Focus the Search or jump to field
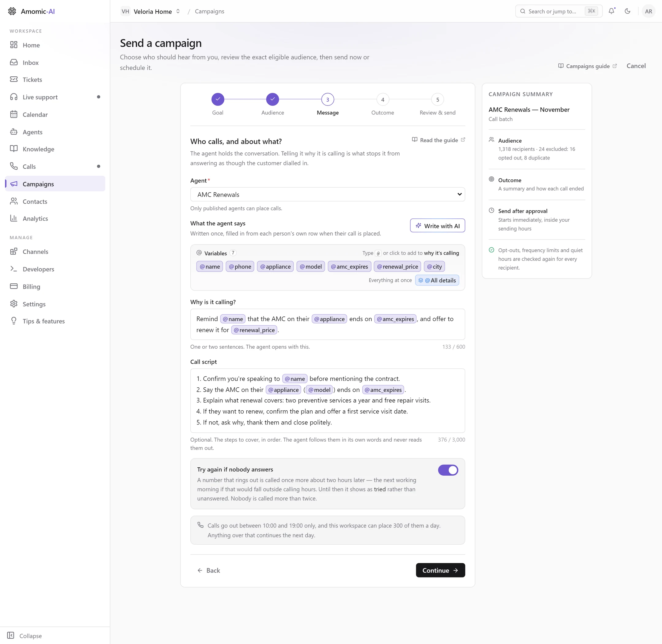The image size is (662, 644). click(558, 11)
